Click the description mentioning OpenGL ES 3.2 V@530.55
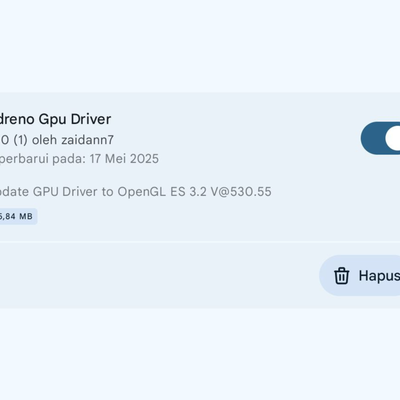This screenshot has height=400, width=400. pos(135,192)
